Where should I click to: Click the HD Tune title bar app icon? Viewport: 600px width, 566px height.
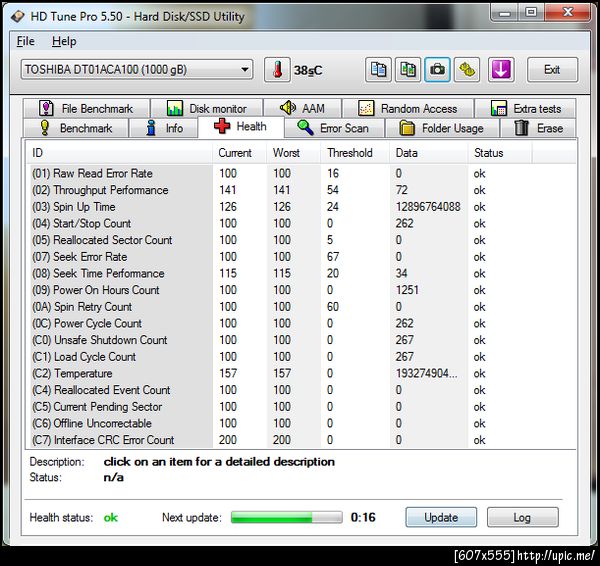(18, 16)
